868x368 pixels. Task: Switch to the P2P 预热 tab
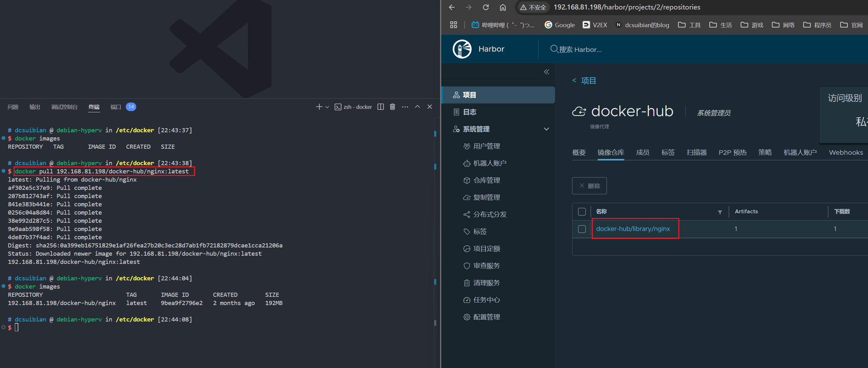click(732, 153)
